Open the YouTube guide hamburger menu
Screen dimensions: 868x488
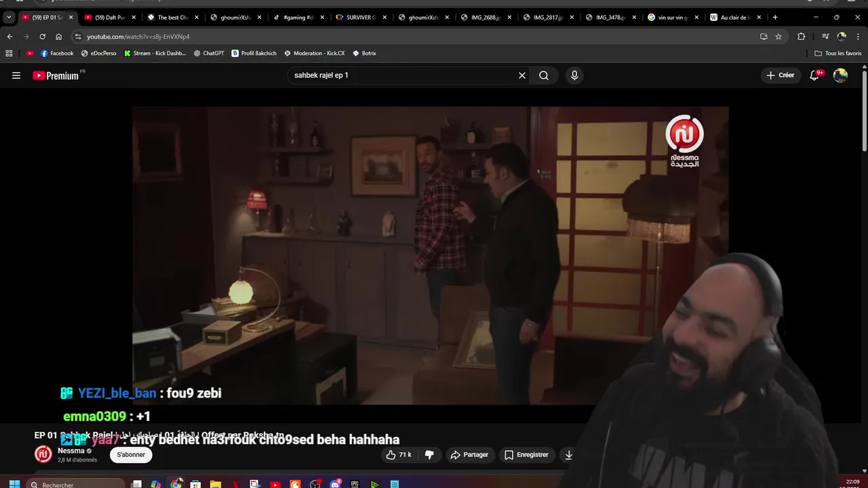[16, 75]
